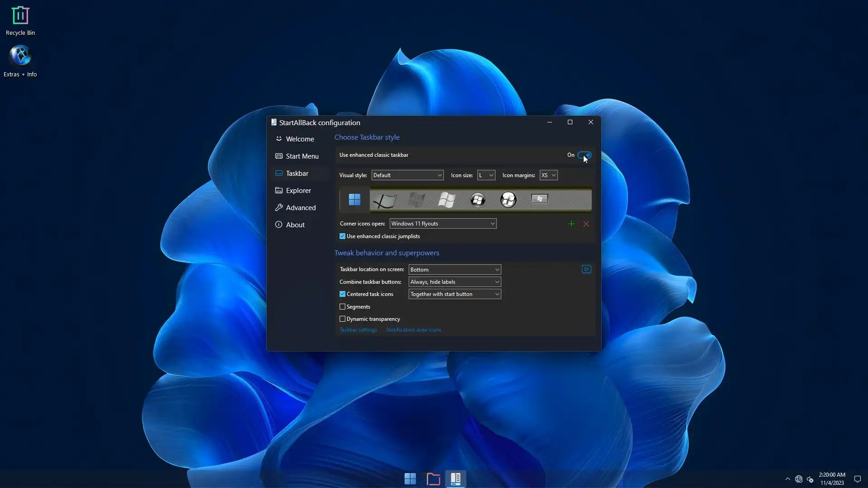Open the Corner icons open combo box

click(x=443, y=224)
